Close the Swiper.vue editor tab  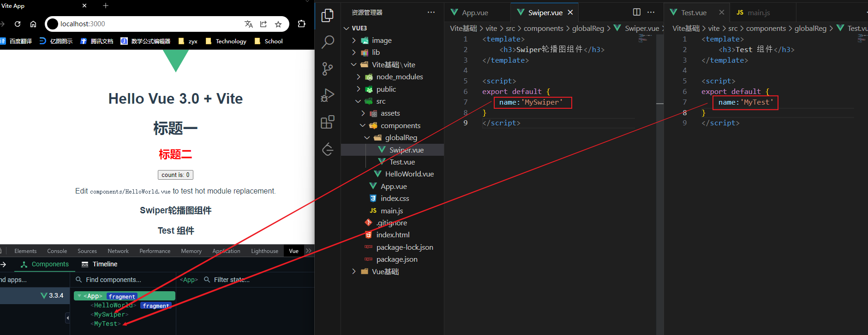coord(570,12)
